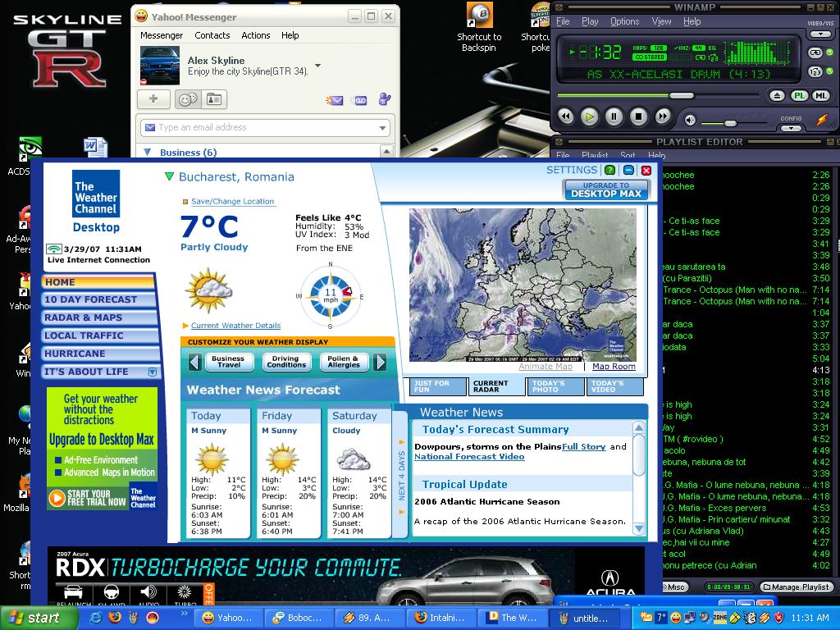
Task: Click the Winamp eject/open file button
Action: coord(778,96)
